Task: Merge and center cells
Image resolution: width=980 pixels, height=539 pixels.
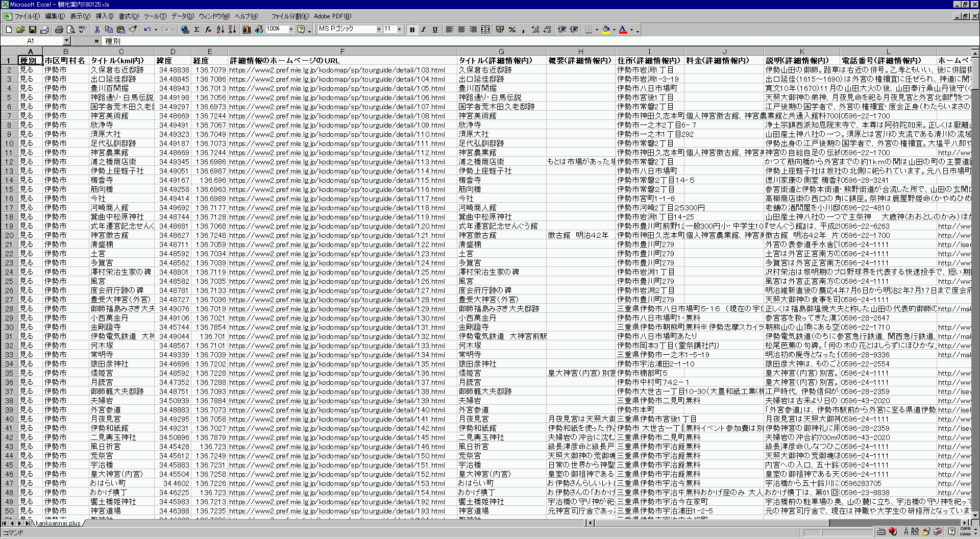Action: point(485,30)
